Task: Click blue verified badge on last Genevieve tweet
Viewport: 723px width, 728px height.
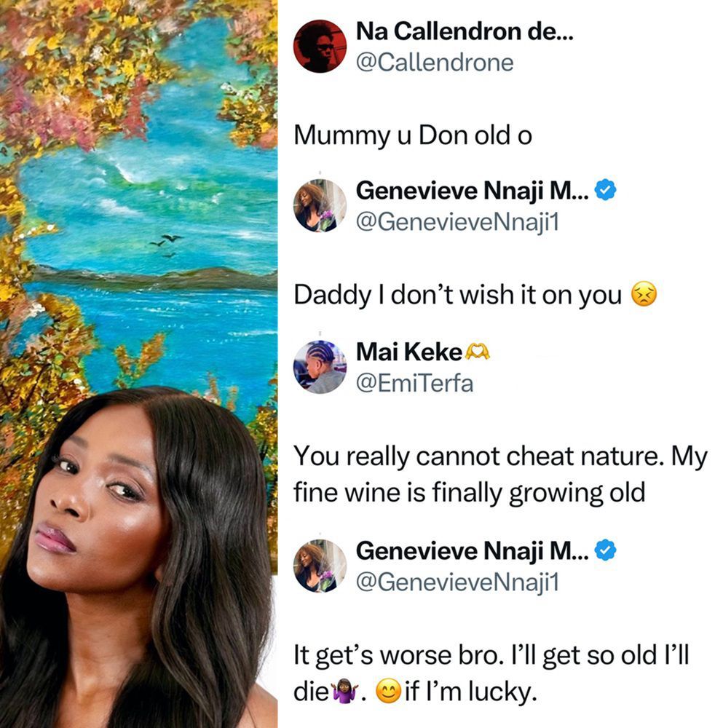Action: pyautogui.click(x=606, y=550)
